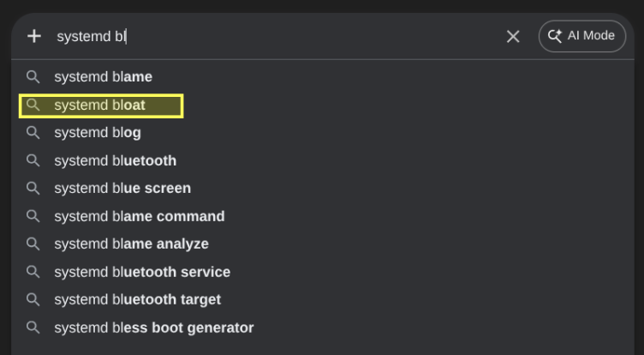Pick 'systemd blame analyze' suggestion
644x355 pixels.
pos(131,244)
